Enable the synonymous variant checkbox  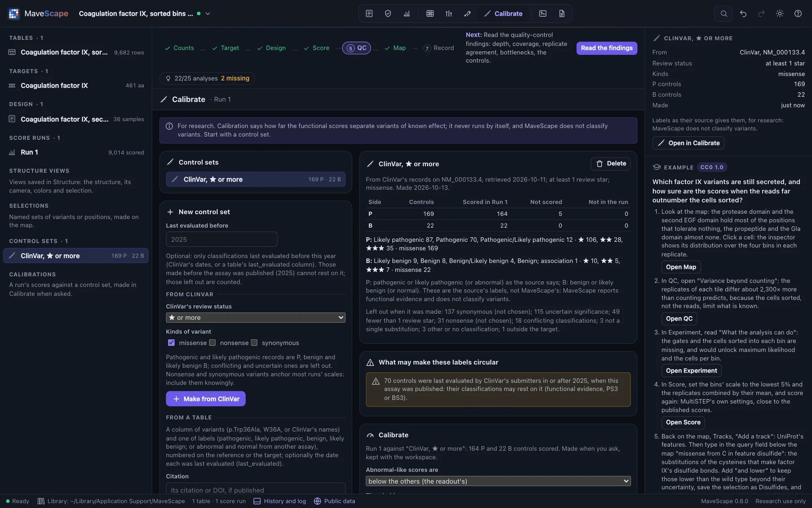pos(254,343)
